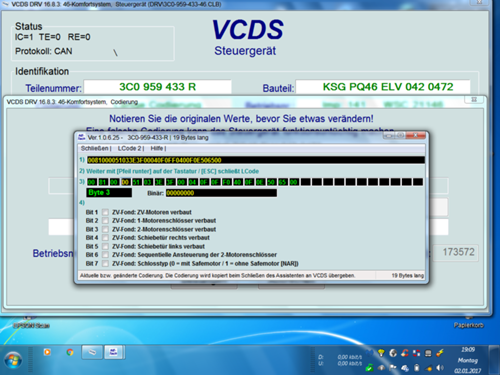Screen dimensions: 500x375
Task: Click the download speed 0,00 kbit/s readout
Action: coord(349,357)
